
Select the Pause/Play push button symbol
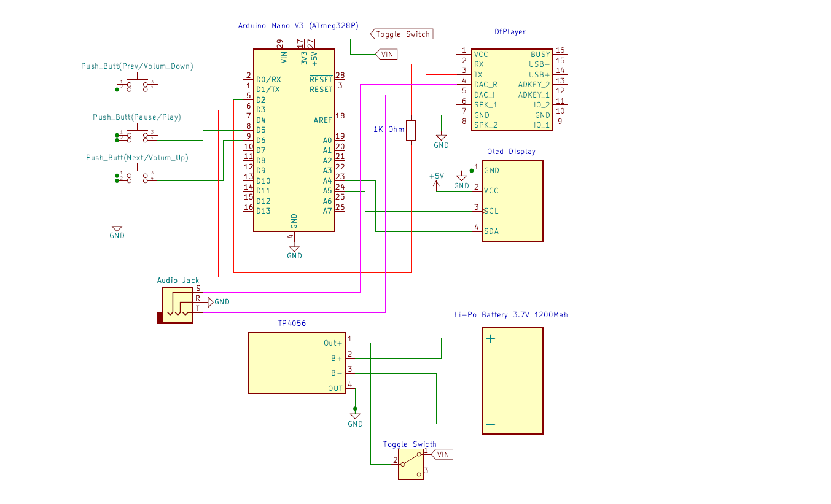tap(138, 135)
